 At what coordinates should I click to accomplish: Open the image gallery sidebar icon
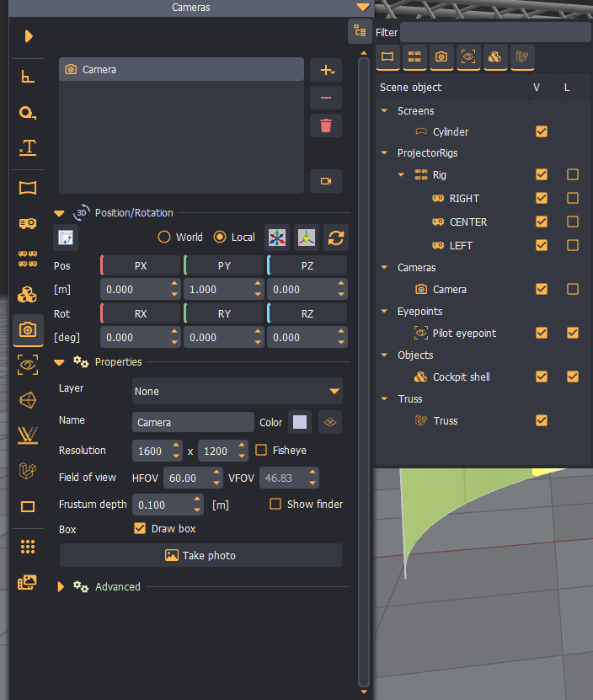pyautogui.click(x=28, y=582)
